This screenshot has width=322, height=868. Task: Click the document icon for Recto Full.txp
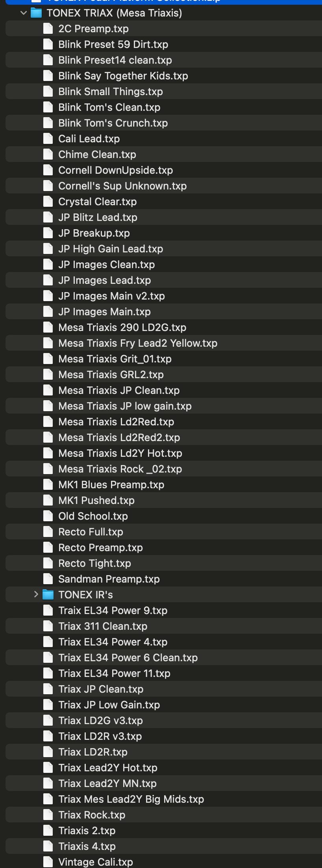(48, 532)
